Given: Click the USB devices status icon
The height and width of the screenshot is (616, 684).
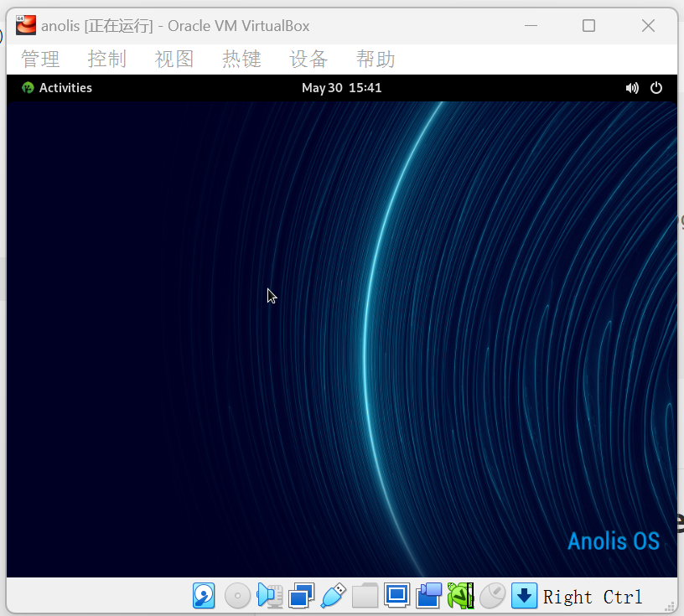Looking at the screenshot, I should pyautogui.click(x=334, y=596).
